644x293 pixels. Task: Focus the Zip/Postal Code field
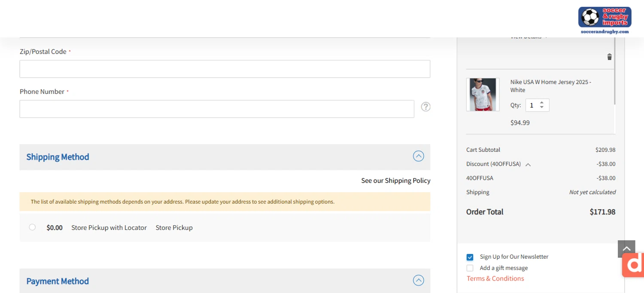[x=225, y=69]
